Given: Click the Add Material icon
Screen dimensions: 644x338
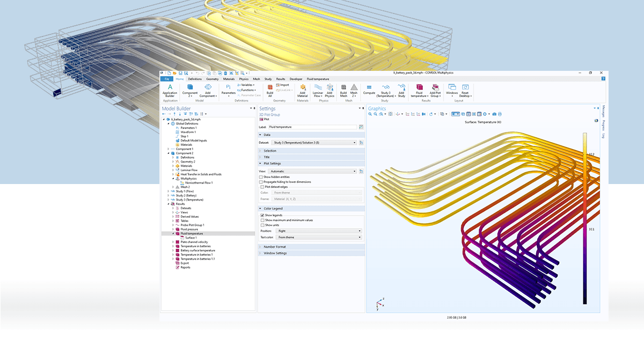Looking at the screenshot, I should tap(303, 90).
